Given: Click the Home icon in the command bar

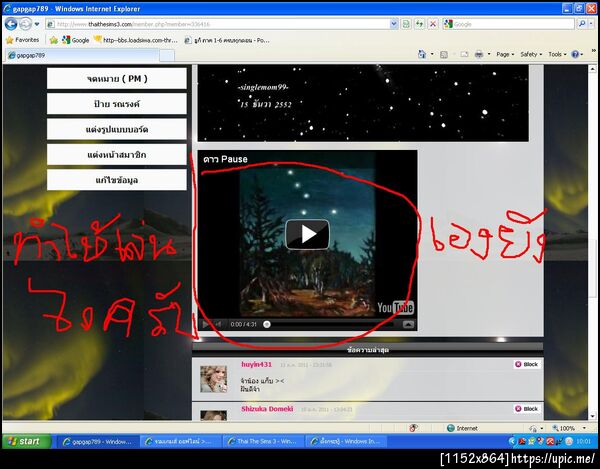Looking at the screenshot, I should click(422, 54).
